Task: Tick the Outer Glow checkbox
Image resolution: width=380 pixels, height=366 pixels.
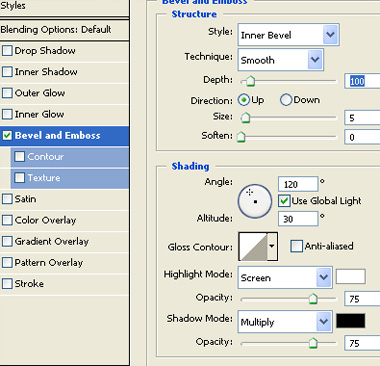Action: pos(7,93)
